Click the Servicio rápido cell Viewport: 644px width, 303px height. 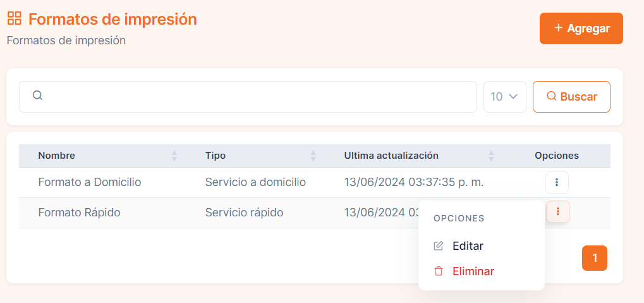pos(245,213)
